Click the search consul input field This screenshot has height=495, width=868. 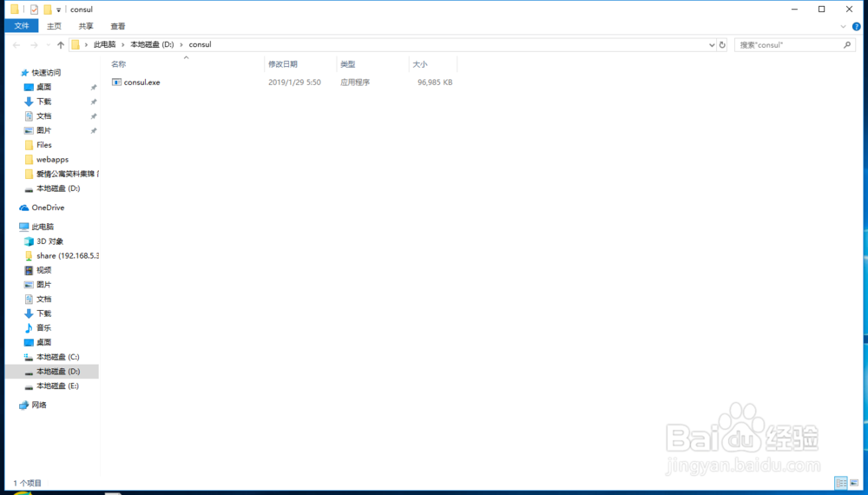[x=789, y=45]
